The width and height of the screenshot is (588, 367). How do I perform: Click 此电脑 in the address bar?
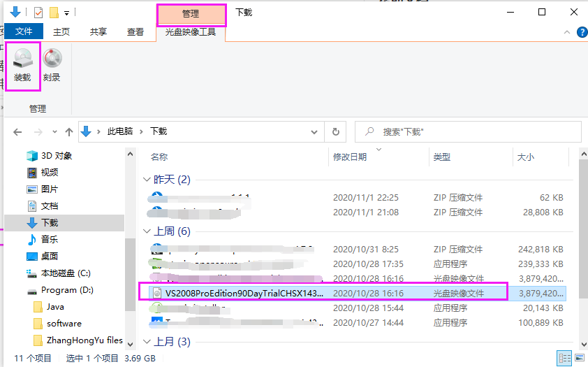click(x=120, y=131)
